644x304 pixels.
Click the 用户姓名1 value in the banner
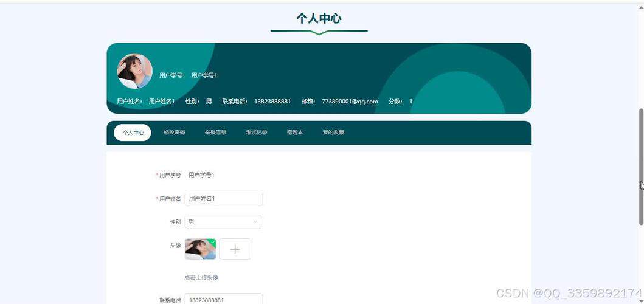click(162, 102)
